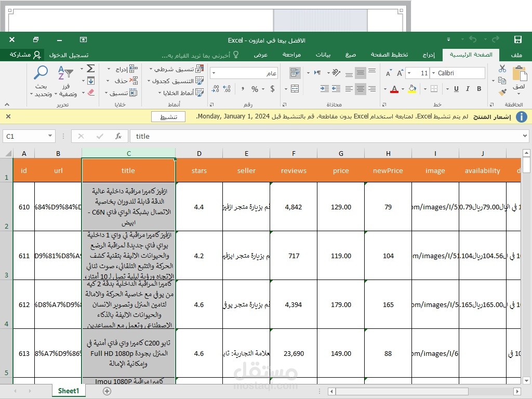Open Find and Select (بحث وتحديد) magnifier

[41, 81]
